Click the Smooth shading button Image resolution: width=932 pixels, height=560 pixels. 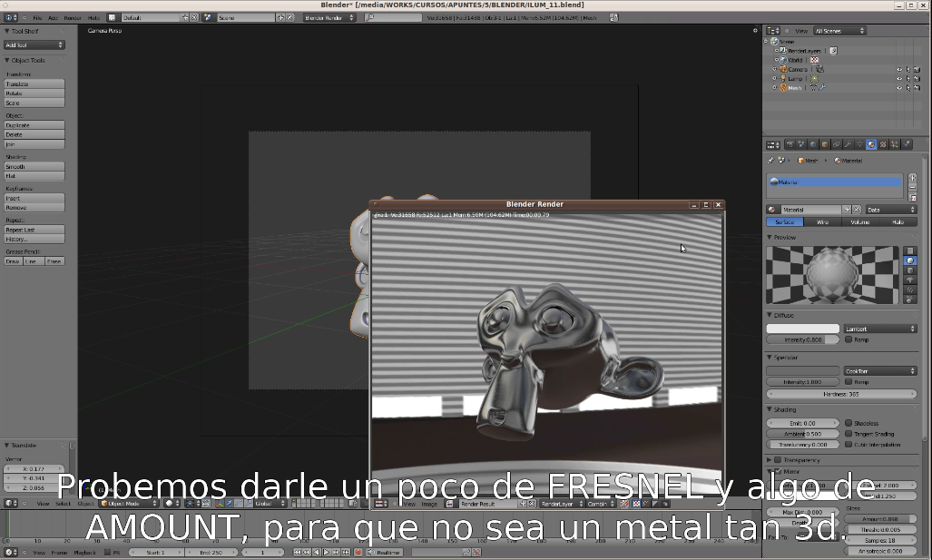[34, 167]
